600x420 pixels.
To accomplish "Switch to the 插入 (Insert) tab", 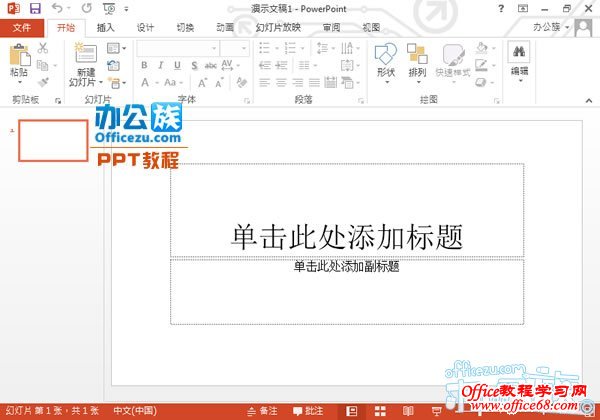I will tap(105, 28).
